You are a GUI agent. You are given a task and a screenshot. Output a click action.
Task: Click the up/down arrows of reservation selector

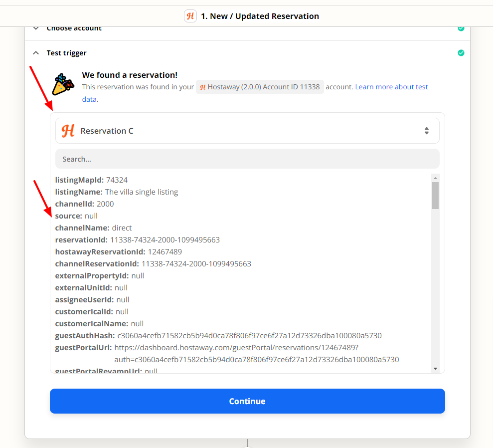click(x=427, y=131)
